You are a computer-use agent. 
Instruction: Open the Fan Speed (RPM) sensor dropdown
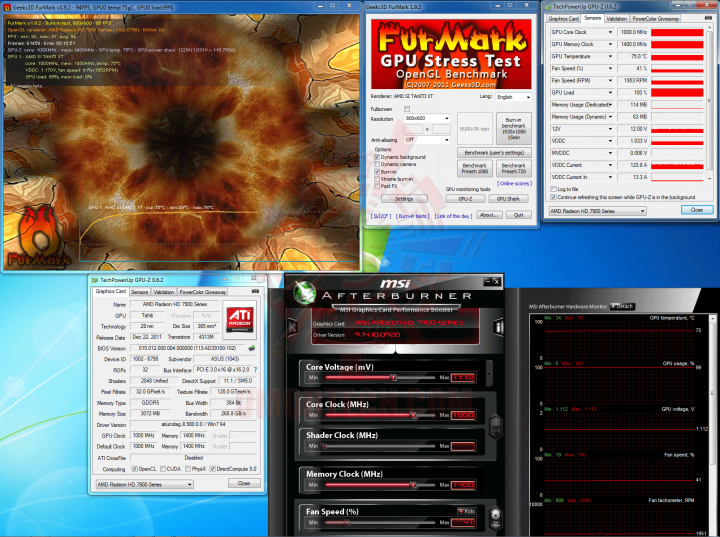point(610,80)
